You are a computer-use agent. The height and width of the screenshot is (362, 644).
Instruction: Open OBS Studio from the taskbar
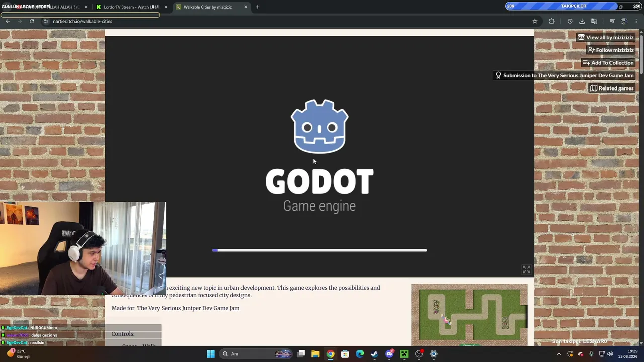coord(419,354)
